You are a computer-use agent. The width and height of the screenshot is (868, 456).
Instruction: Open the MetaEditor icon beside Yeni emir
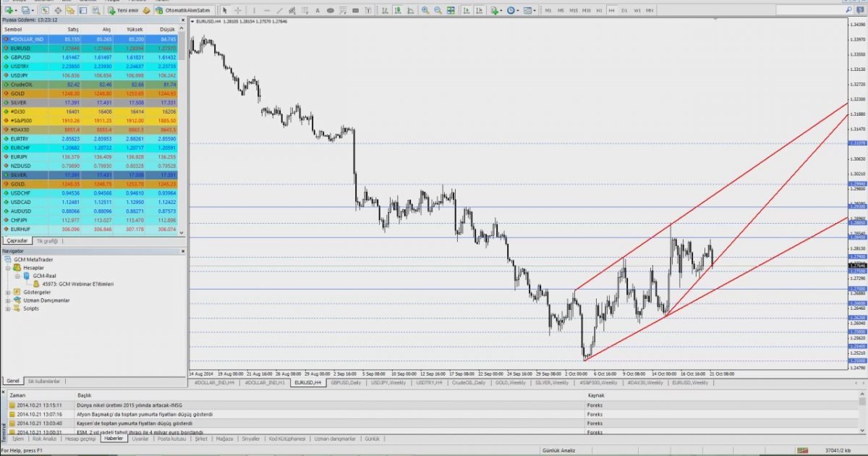(x=147, y=11)
